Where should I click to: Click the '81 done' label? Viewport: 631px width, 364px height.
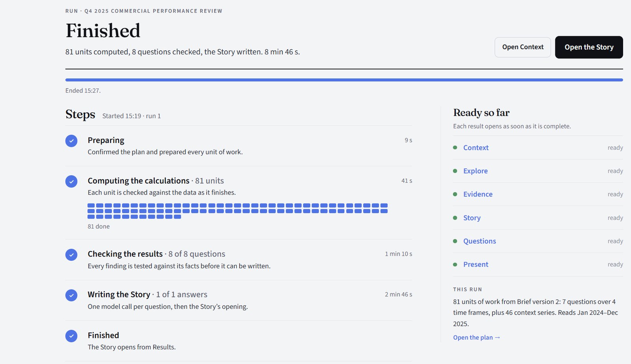pyautogui.click(x=99, y=227)
